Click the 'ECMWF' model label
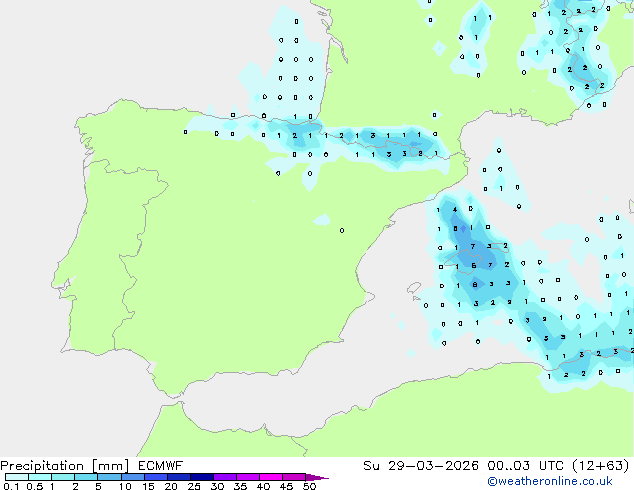634x490 pixels. tap(160, 466)
